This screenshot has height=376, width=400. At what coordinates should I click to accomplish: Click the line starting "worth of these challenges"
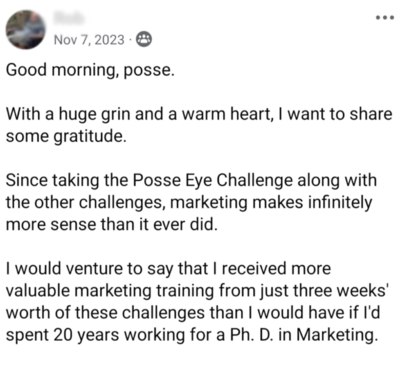[193, 313]
